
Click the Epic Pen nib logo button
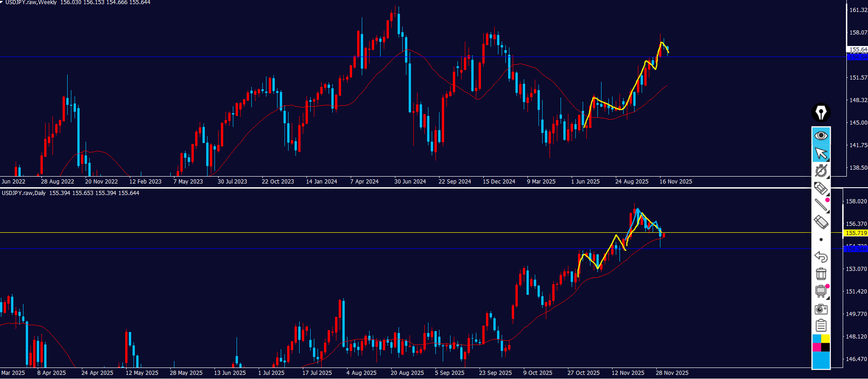[821, 113]
